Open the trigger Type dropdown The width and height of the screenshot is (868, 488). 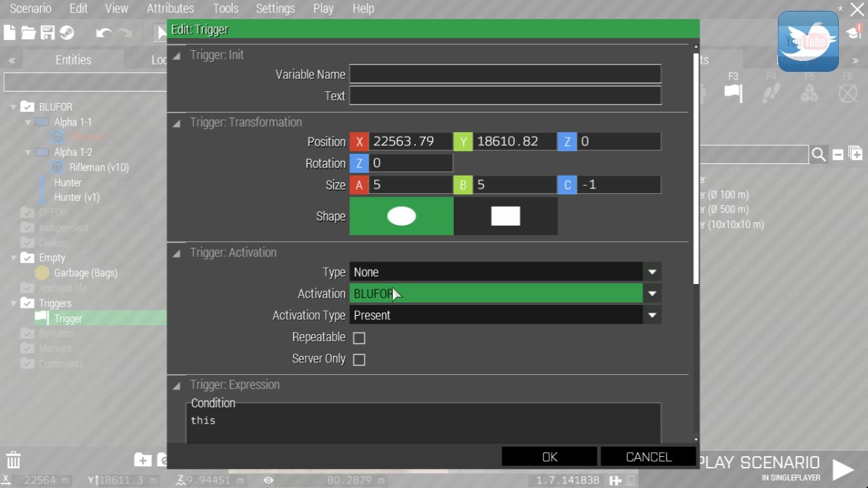505,272
